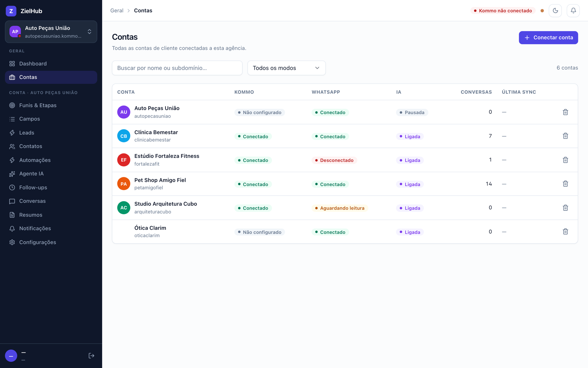Open Conversas in the sidebar
Viewport: 588px width, 368px height.
(x=51, y=201)
